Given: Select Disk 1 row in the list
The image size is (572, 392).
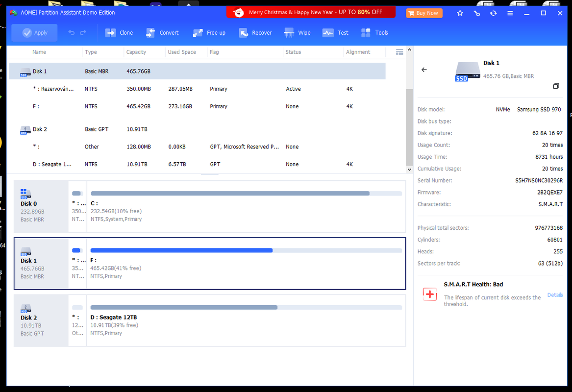Looking at the screenshot, I should [x=197, y=71].
